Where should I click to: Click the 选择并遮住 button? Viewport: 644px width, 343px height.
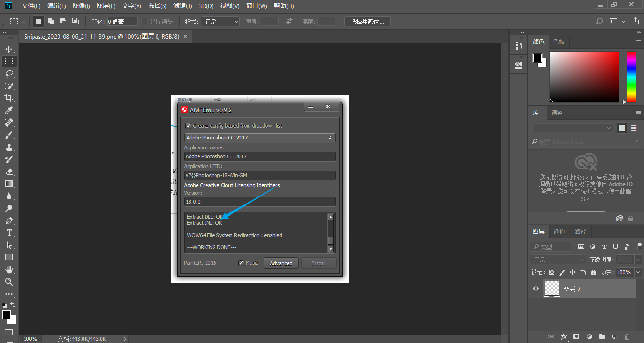[x=367, y=22]
